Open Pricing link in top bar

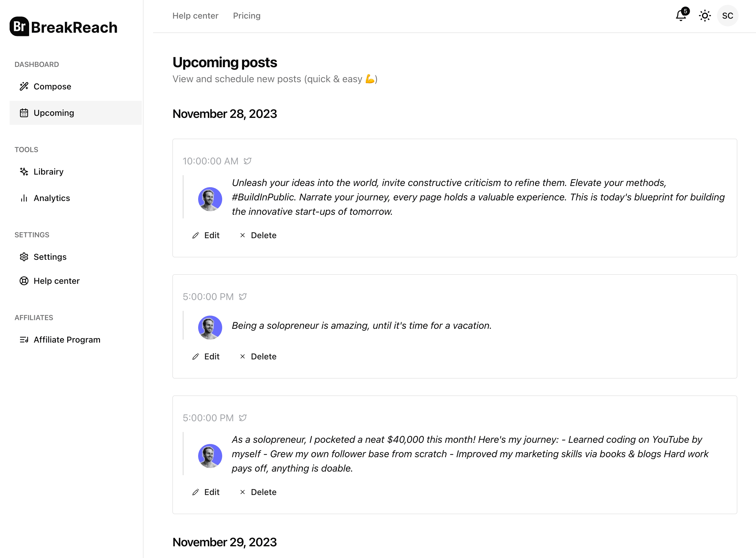coord(247,16)
